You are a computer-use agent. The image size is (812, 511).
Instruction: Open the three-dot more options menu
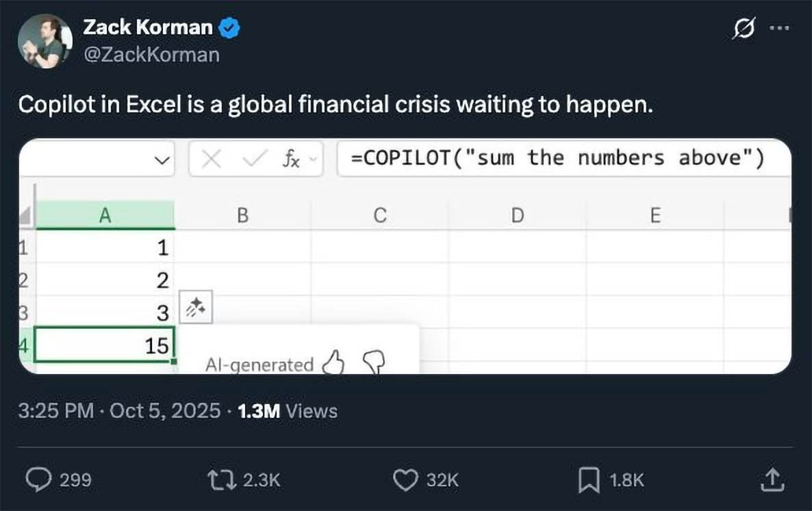click(780, 29)
